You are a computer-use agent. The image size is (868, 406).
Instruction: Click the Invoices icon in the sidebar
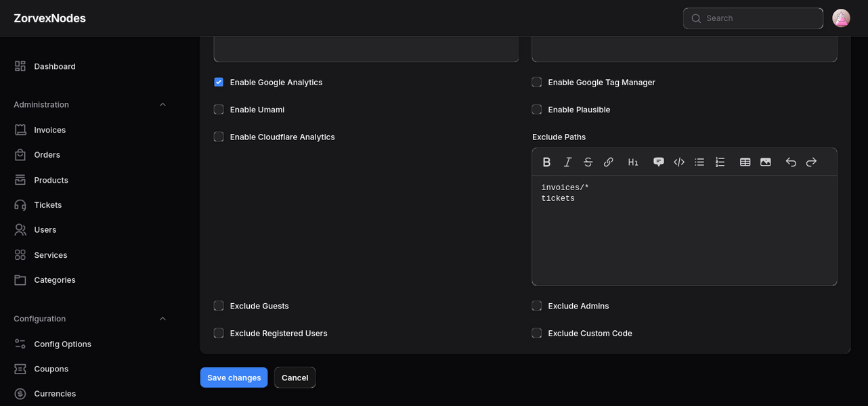(x=20, y=130)
